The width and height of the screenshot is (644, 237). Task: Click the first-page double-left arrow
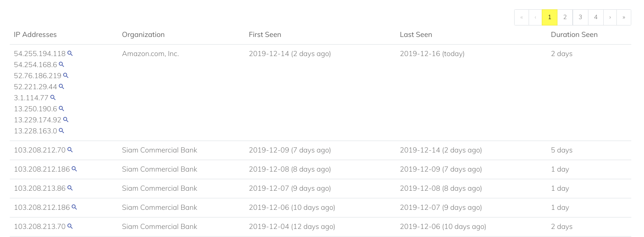tap(521, 17)
